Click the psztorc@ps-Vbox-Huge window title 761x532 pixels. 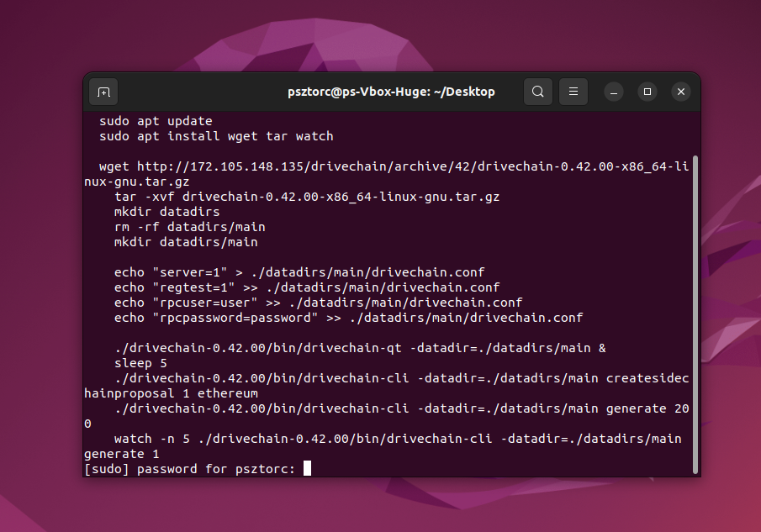pyautogui.click(x=391, y=92)
